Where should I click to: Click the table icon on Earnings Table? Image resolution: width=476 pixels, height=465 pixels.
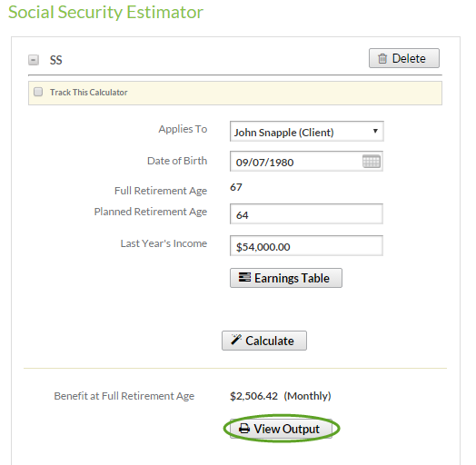coord(244,277)
